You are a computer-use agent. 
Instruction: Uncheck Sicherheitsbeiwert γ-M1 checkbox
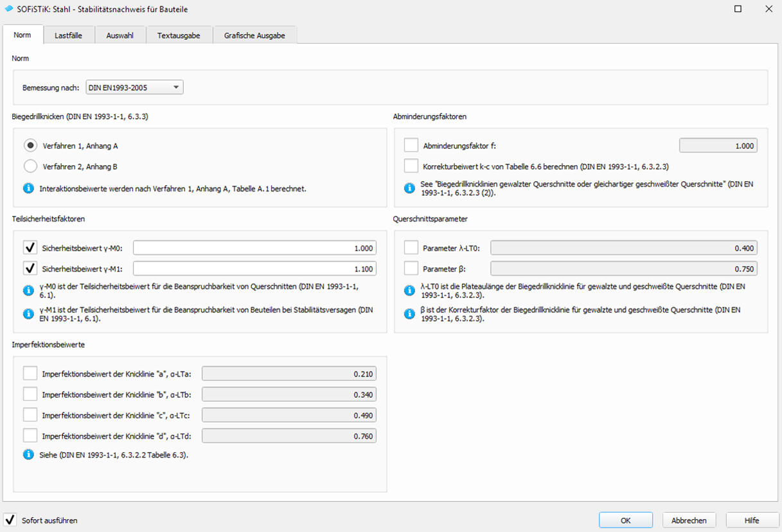point(30,269)
